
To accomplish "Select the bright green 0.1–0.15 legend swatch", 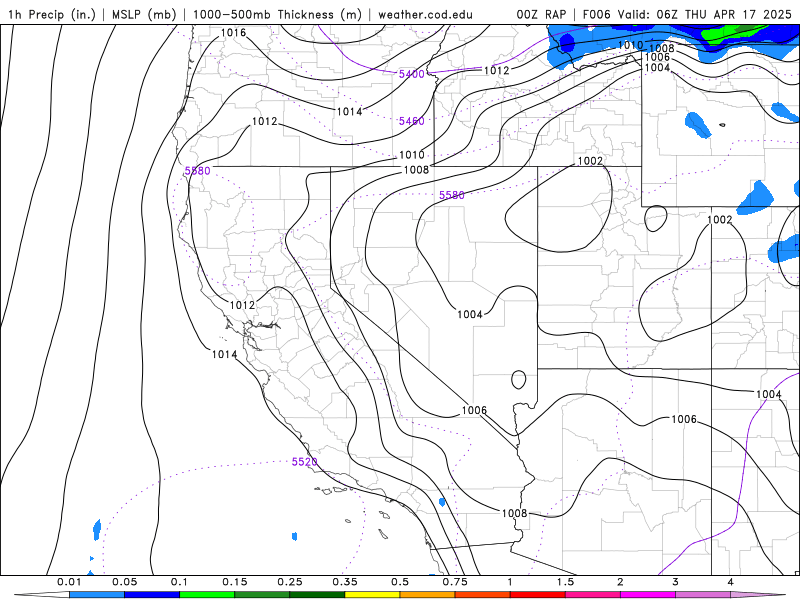I will coord(207,595).
